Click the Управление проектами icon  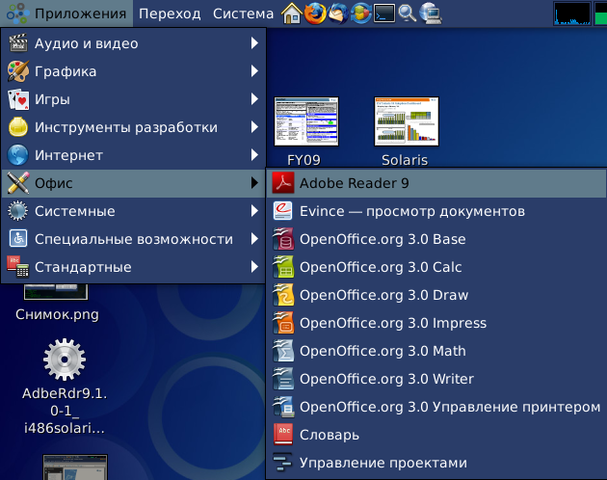point(283,463)
